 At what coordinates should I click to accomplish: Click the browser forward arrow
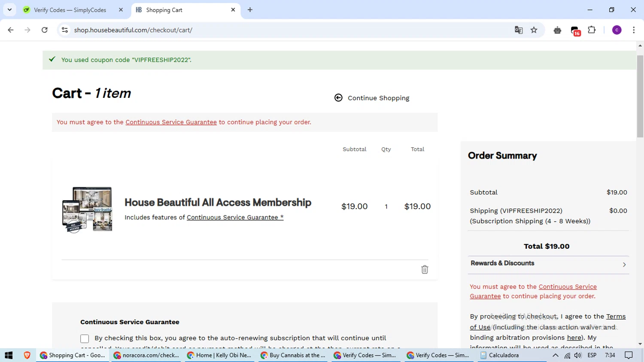click(x=27, y=30)
